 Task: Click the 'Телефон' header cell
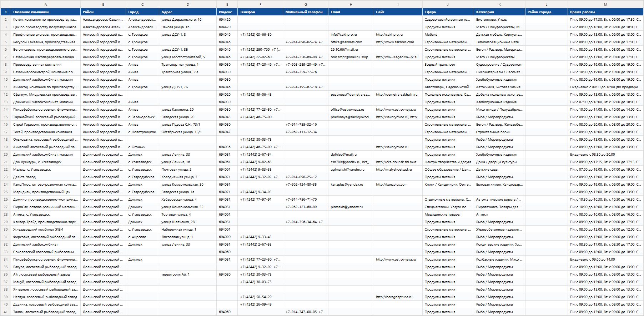pos(260,12)
